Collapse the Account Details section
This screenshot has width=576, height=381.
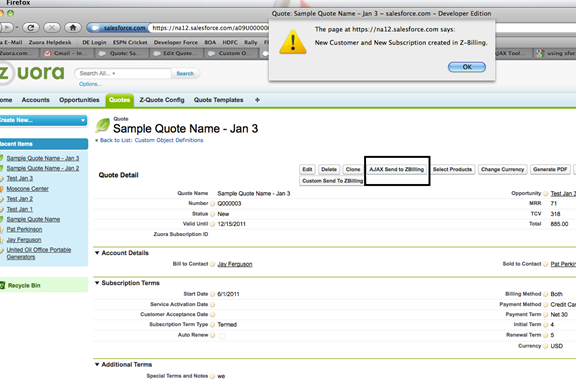(97, 253)
